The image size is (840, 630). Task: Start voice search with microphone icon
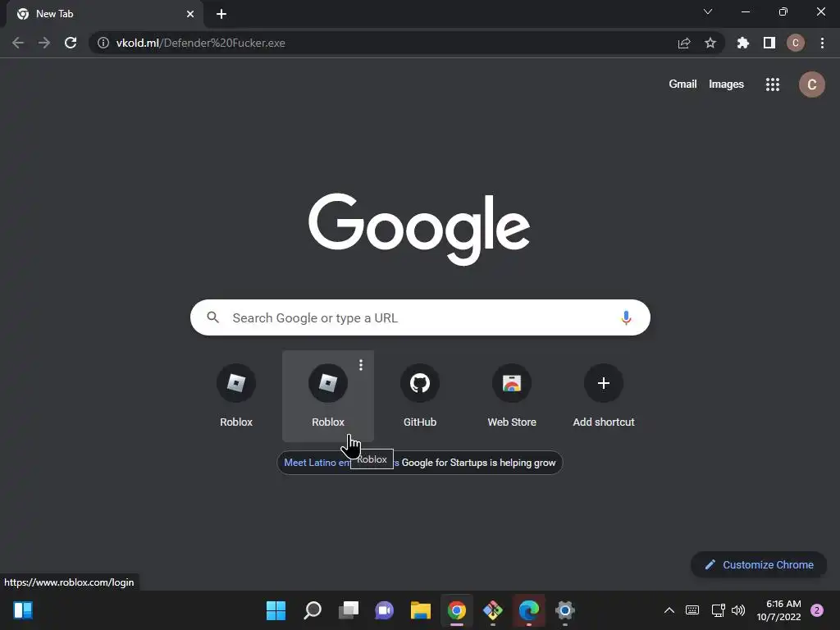626,317
